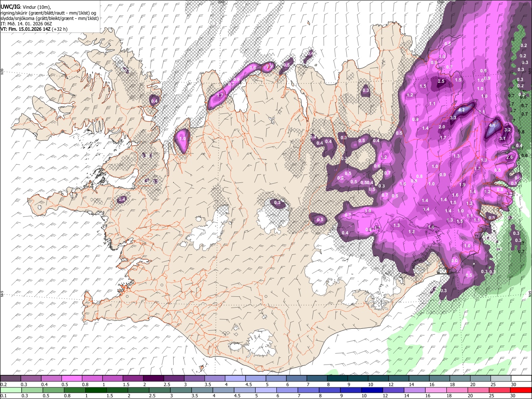Click the light grey 25 mm snow swatch

[501, 379]
